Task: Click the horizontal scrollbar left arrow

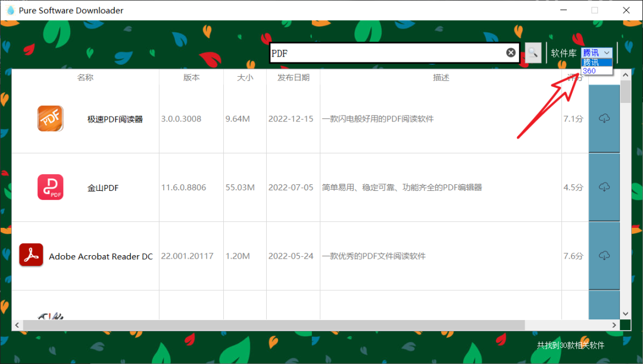Action: coord(17,325)
